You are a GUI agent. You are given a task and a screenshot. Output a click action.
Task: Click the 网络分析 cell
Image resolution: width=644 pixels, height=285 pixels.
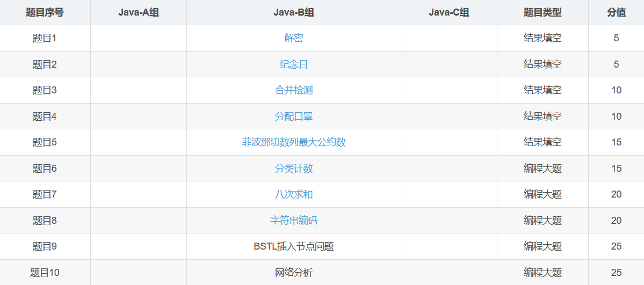(294, 272)
